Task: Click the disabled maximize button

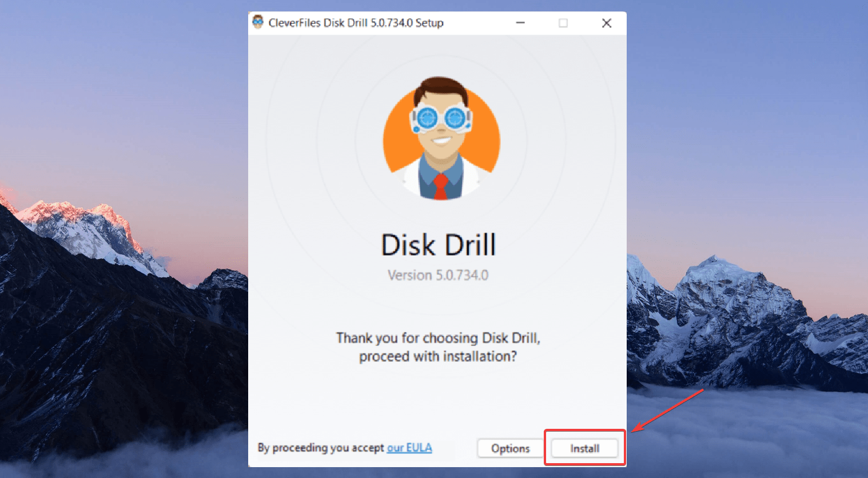Action: click(563, 23)
